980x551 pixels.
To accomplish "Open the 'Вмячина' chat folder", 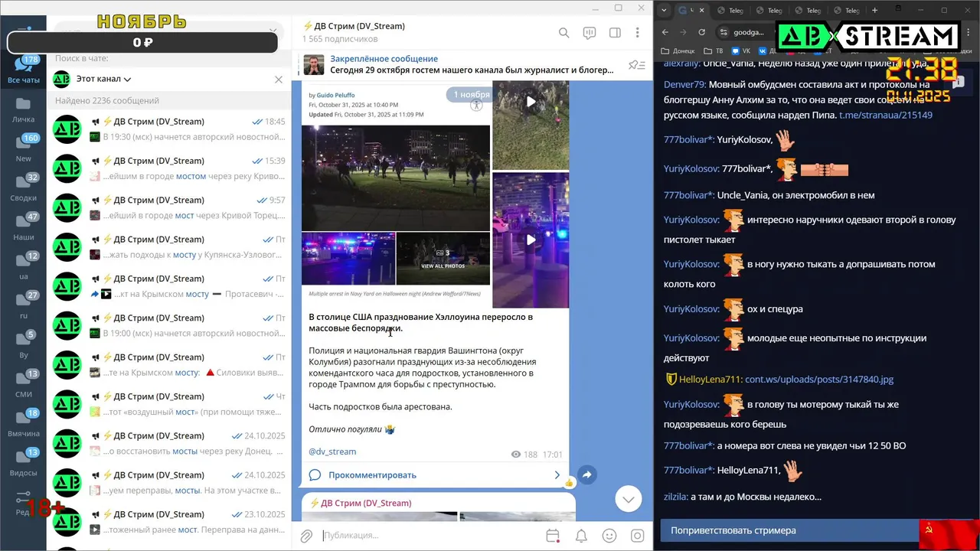I will (x=24, y=423).
